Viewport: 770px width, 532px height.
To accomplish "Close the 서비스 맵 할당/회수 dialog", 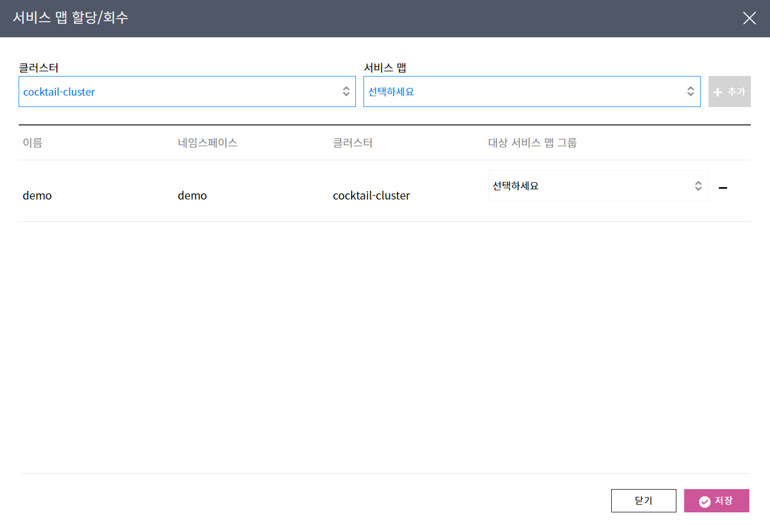I will (749, 19).
